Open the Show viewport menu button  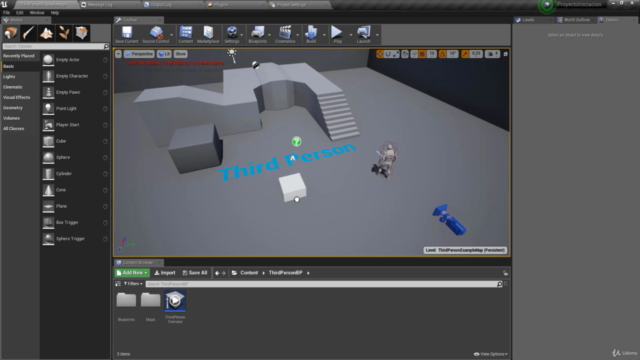180,54
